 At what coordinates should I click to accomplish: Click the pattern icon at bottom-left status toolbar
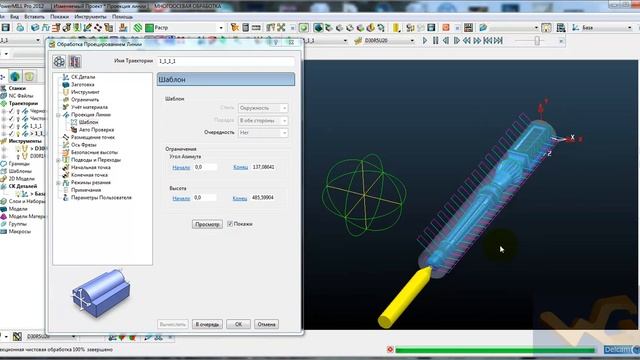coord(17,337)
